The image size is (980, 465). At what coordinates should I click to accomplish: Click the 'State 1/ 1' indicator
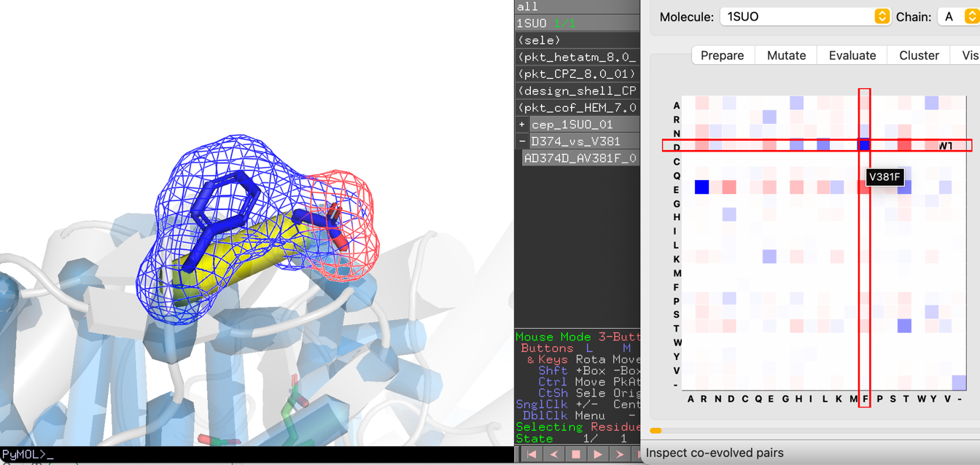click(572, 439)
